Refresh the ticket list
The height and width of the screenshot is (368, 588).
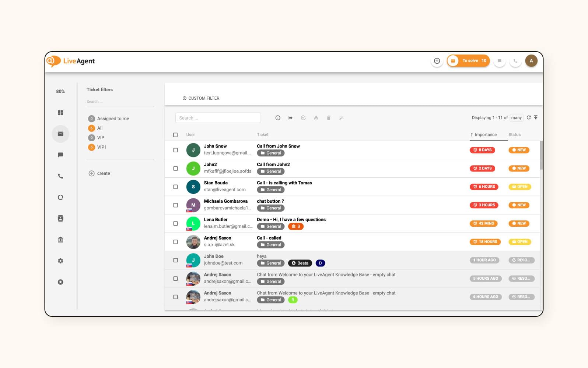529,117
